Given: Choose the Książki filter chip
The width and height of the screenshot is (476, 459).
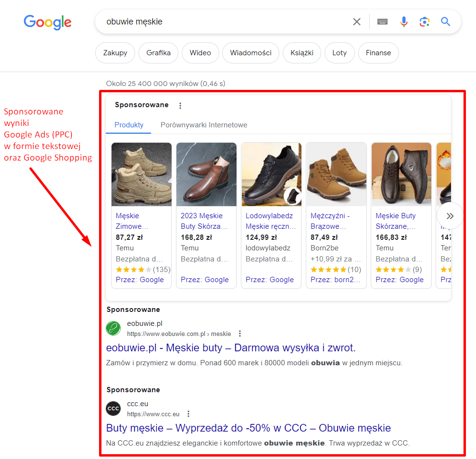Looking at the screenshot, I should [302, 53].
